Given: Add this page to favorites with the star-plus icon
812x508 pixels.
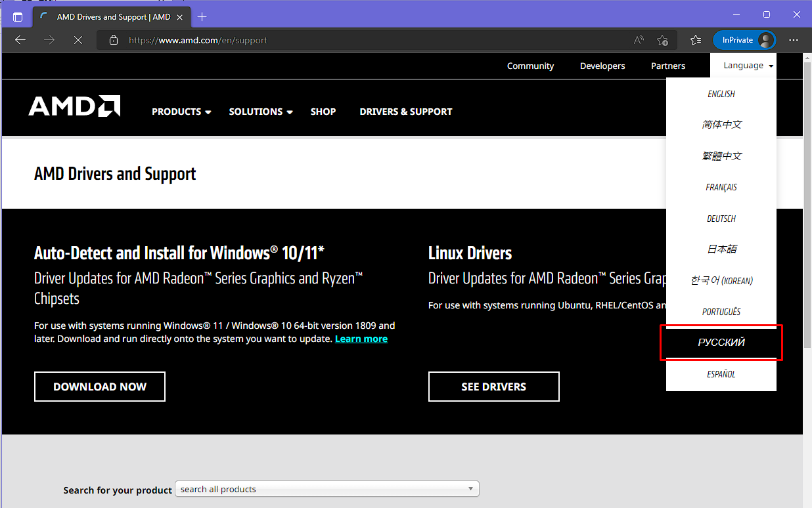Looking at the screenshot, I should point(662,40).
